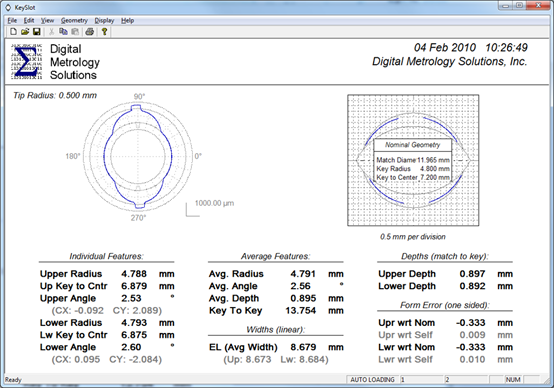554x388 pixels.
Task: Click the Copy toolbar icon
Action: (x=63, y=32)
